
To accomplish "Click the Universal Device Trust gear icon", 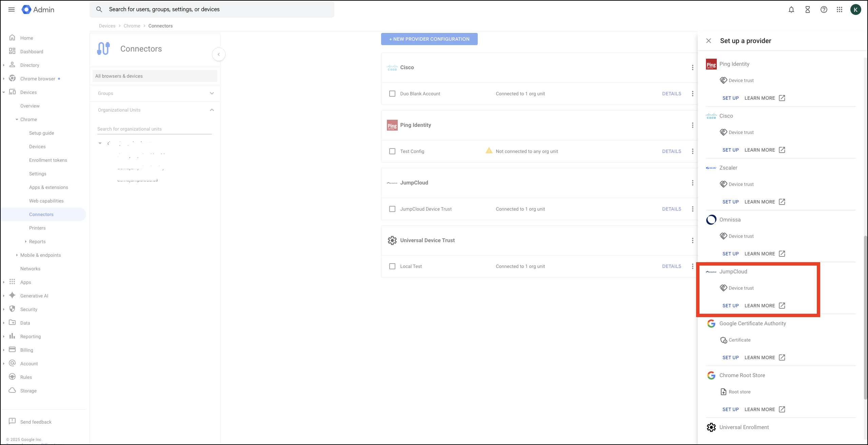I will [x=392, y=240].
